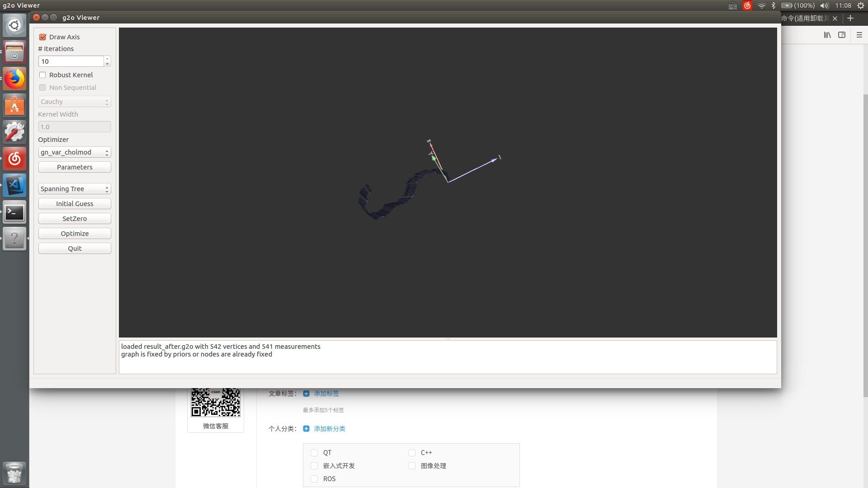Uncheck the Draw Axis option
Screen dimensions: 868x488
[42, 37]
